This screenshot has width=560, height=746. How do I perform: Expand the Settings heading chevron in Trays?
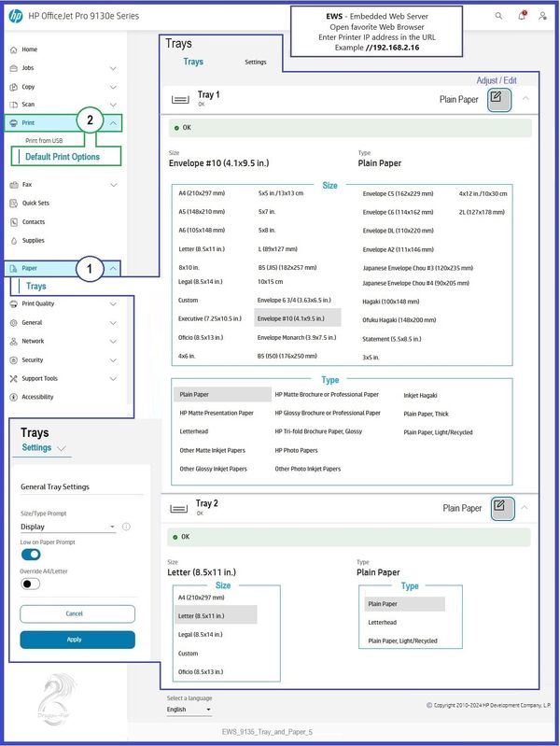click(x=62, y=448)
